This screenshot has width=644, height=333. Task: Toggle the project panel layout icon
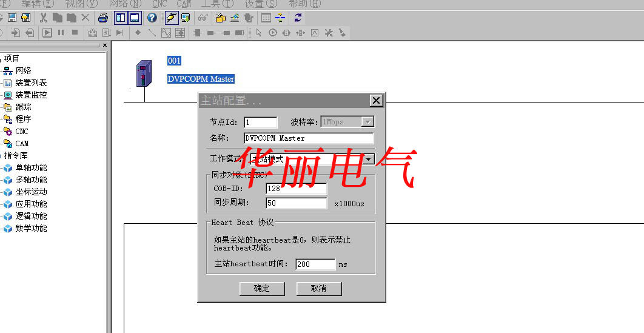tap(121, 18)
